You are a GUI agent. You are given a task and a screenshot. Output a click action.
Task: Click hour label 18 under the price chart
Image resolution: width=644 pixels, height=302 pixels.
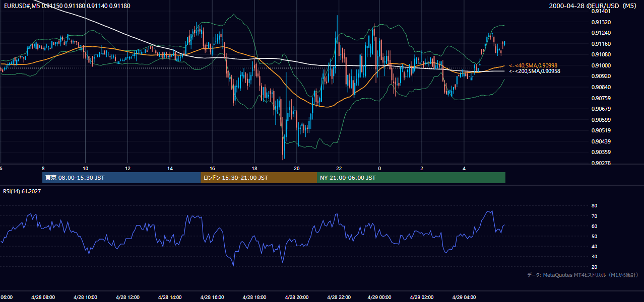254,168
